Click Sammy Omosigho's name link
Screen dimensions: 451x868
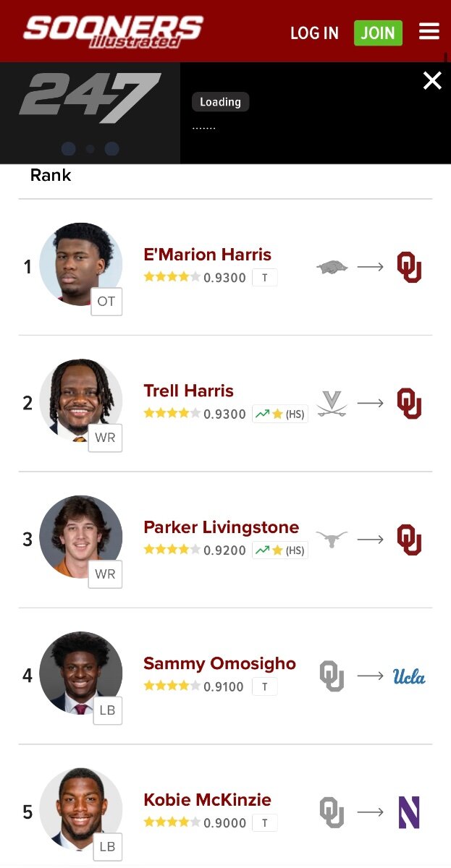(x=219, y=663)
